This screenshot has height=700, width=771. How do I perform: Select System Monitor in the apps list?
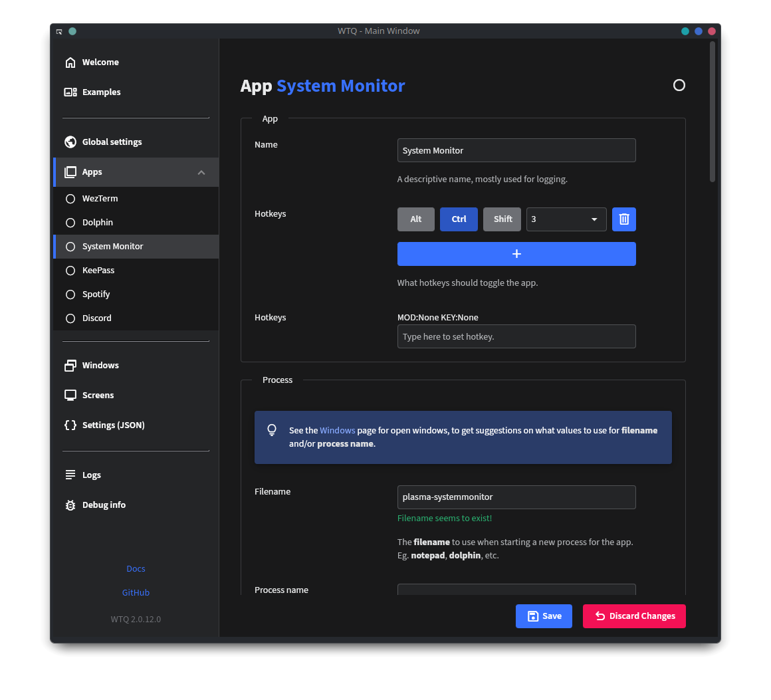click(x=136, y=247)
